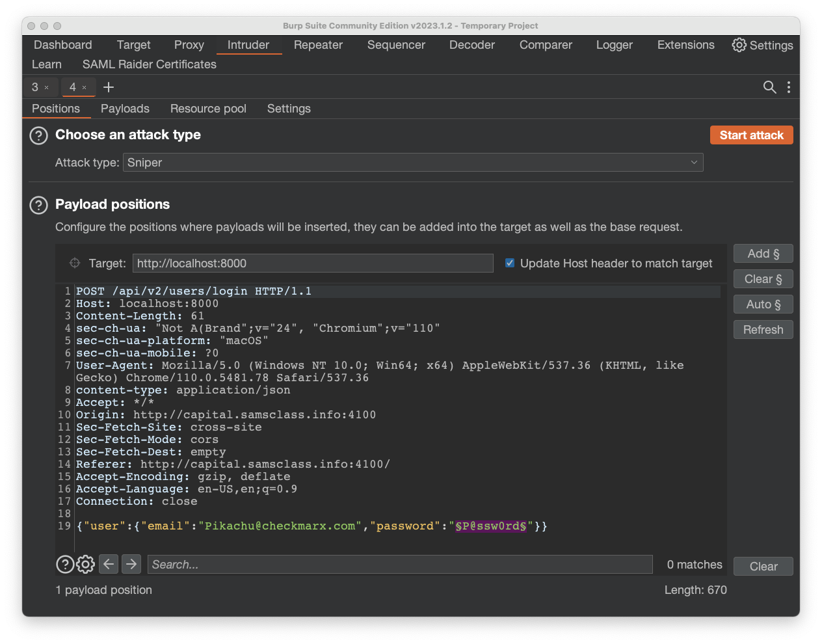Click the search bar help icon

coord(64,564)
